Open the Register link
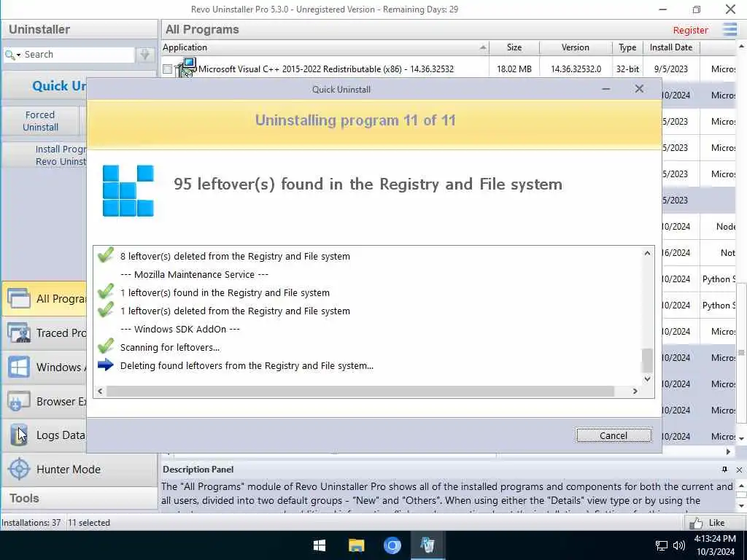 (690, 30)
